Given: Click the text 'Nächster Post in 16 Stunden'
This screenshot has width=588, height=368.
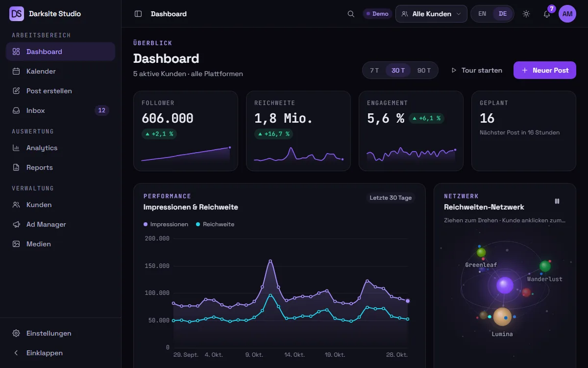Looking at the screenshot, I should click(x=519, y=132).
